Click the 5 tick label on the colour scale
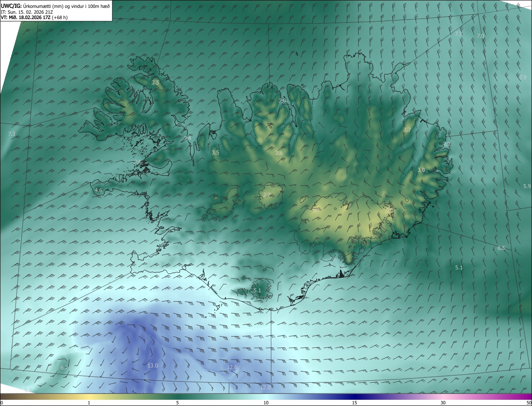 [177, 403]
